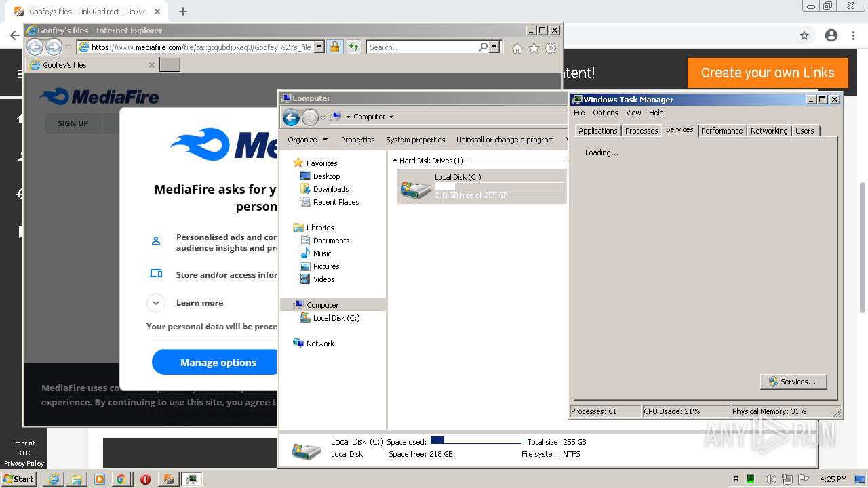Screen dimensions: 868x488
Task: Expand Learn more chevron in MediaFire dialog
Action: click(156, 303)
